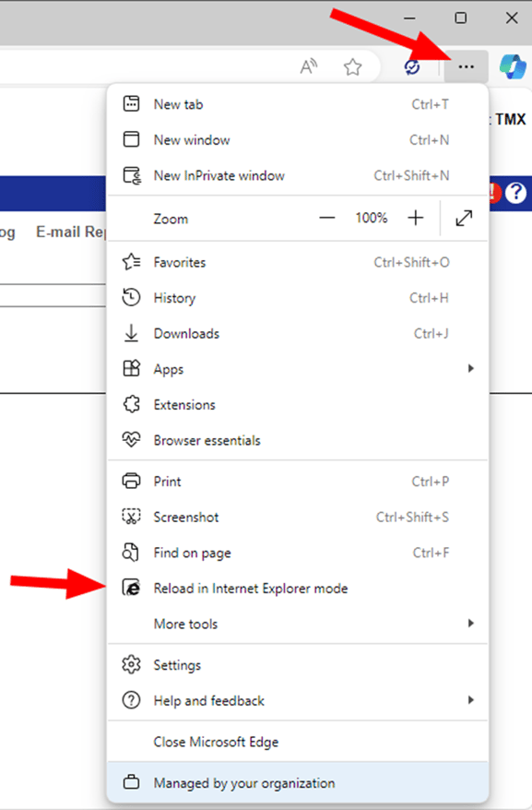The width and height of the screenshot is (532, 810).
Task: Enter full screen using the zoom arrow icon
Action: (x=464, y=218)
